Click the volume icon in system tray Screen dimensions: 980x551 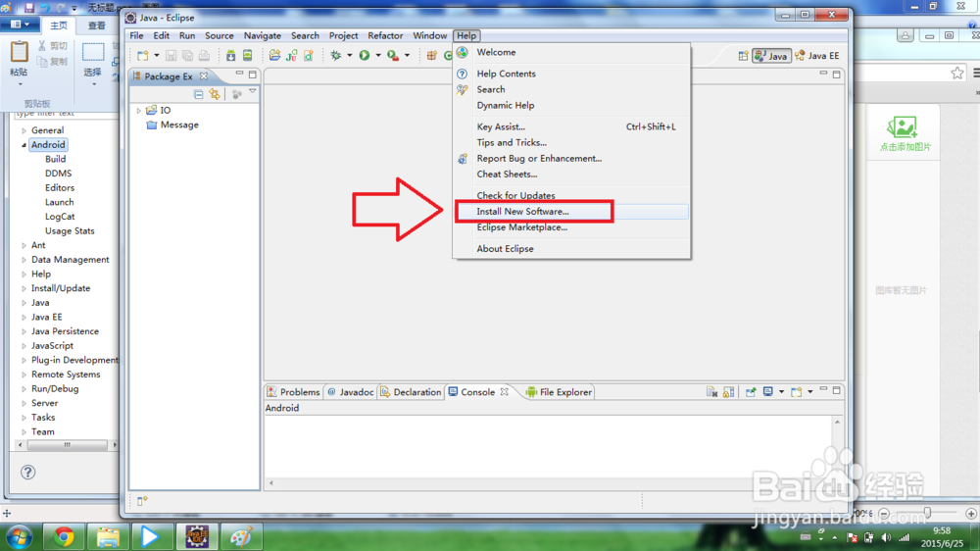tap(886, 537)
